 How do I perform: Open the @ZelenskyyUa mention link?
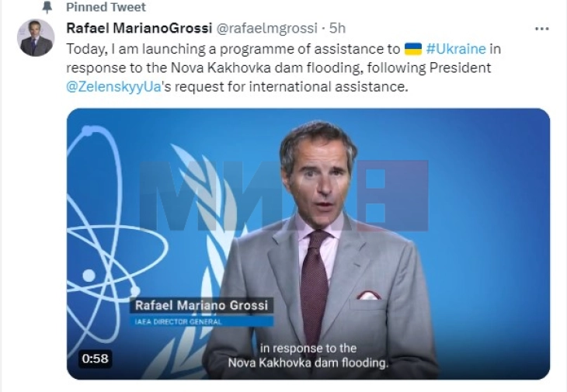(114, 86)
